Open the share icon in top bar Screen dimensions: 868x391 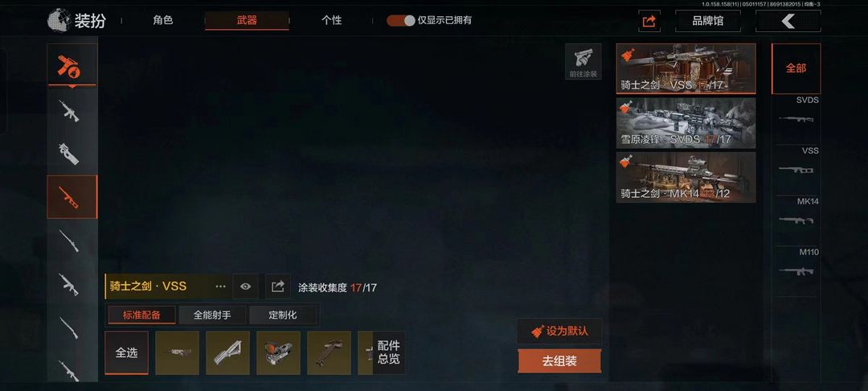[x=649, y=21]
